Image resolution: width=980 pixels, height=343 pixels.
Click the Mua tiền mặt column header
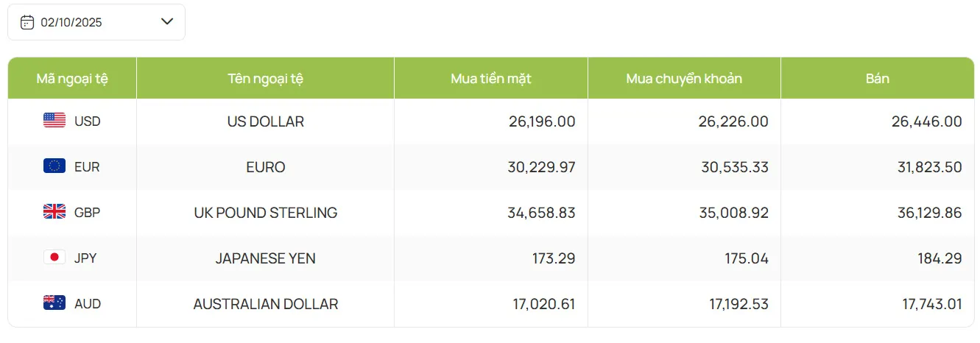tap(490, 79)
